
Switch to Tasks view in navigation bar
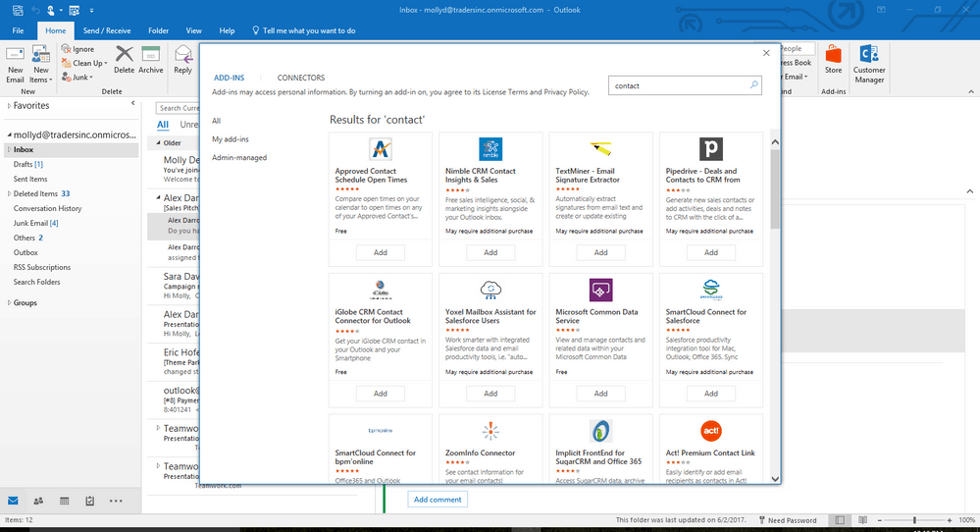[90, 501]
